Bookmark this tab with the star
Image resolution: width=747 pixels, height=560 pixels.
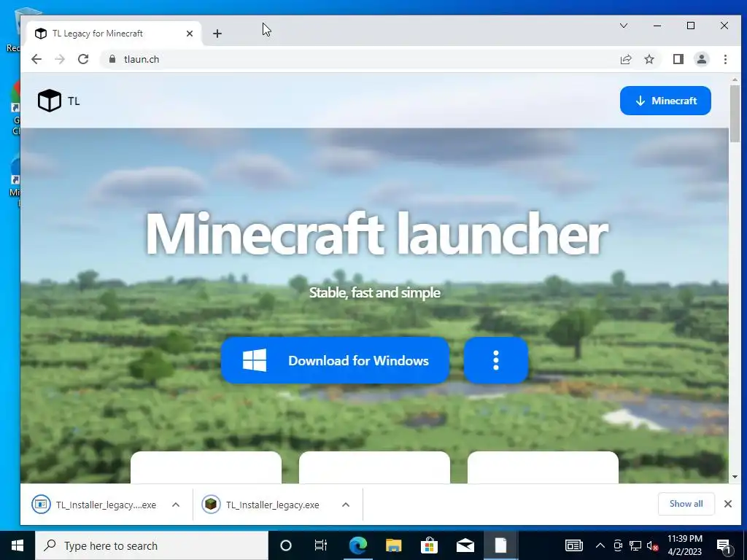click(x=649, y=59)
